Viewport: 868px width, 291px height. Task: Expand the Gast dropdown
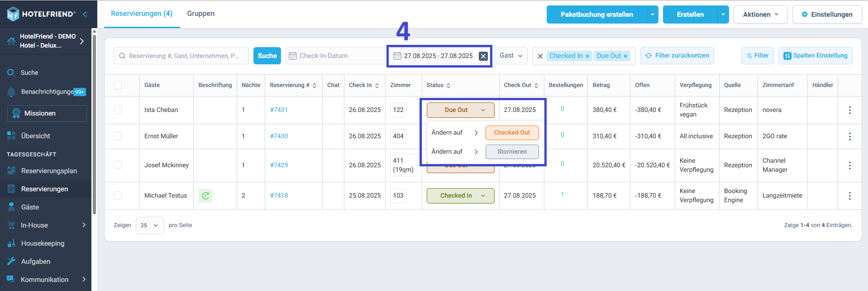(x=511, y=56)
